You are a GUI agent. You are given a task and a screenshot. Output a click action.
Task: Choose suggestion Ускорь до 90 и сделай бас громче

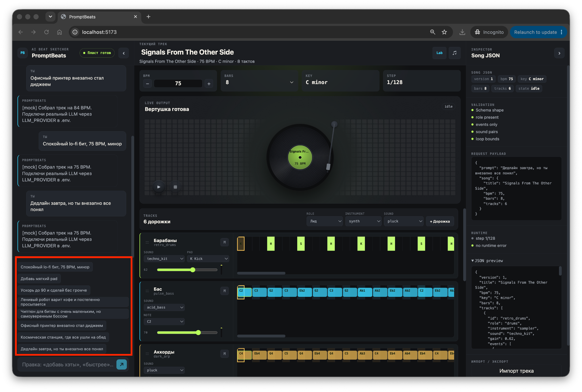point(54,290)
